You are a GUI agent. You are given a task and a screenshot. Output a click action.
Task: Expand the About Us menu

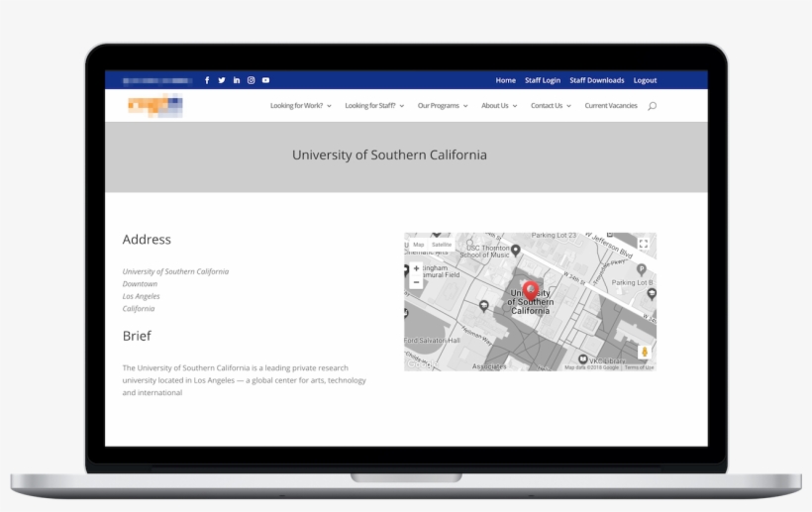click(499, 106)
